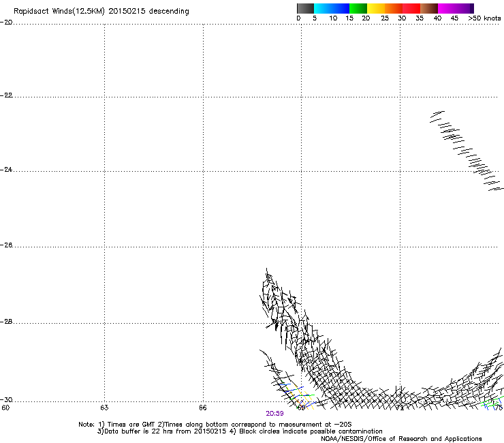Click the -20 latitude axis label
The height and width of the screenshot is (443, 504).
(x=6, y=22)
